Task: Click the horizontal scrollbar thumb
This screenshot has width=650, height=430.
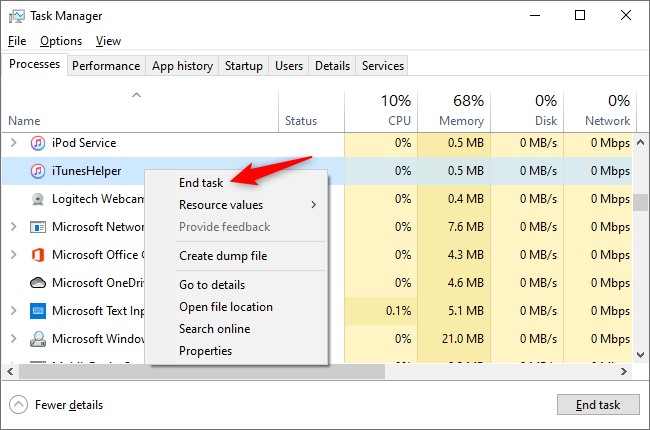Action: pos(202,372)
